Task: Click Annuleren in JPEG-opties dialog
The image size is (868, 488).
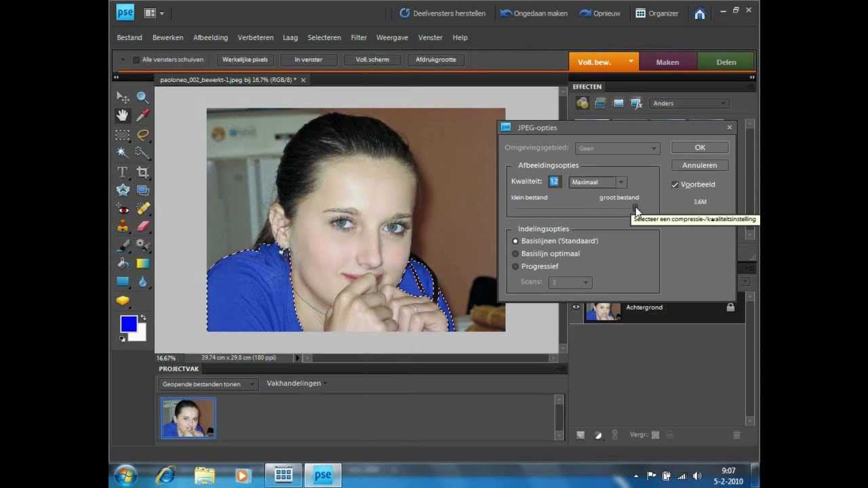Action: coord(700,165)
